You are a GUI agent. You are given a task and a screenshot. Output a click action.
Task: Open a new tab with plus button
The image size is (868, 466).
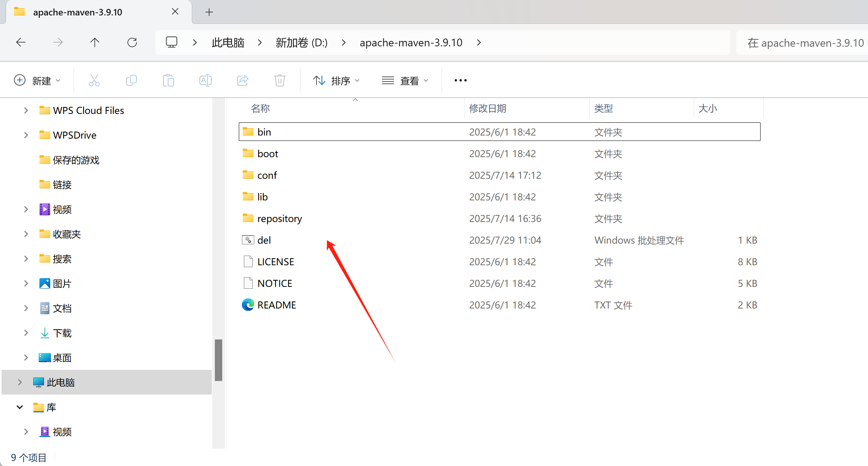209,12
